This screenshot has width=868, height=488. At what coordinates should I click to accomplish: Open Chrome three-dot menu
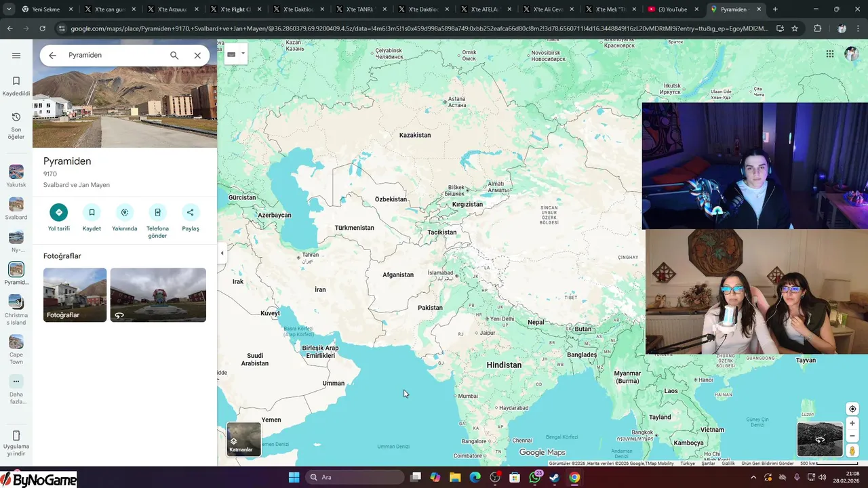(x=860, y=28)
